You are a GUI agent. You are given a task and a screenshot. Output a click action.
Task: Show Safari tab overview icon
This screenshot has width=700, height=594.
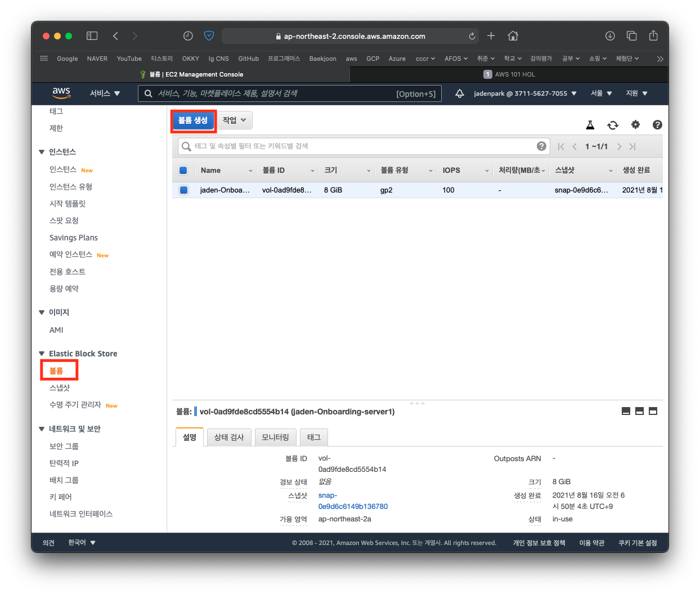click(x=632, y=35)
